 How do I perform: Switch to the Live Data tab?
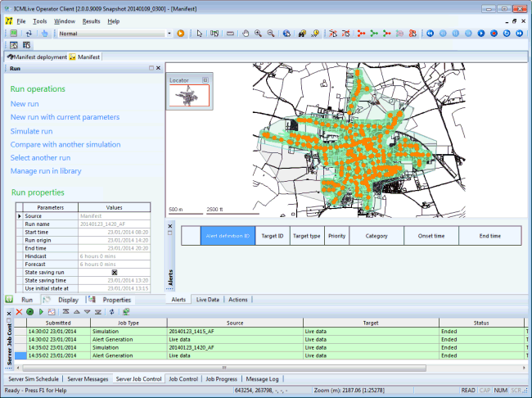[208, 300]
